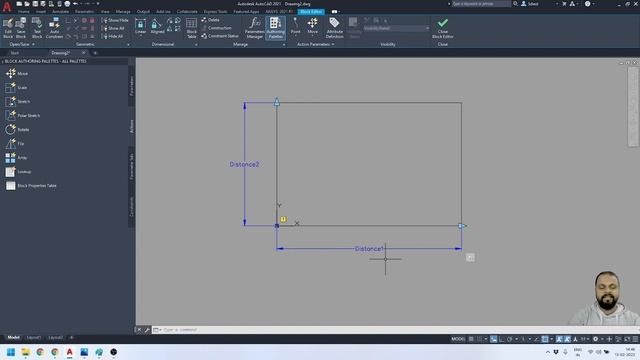Click the Distance2 parameter label

point(244,164)
